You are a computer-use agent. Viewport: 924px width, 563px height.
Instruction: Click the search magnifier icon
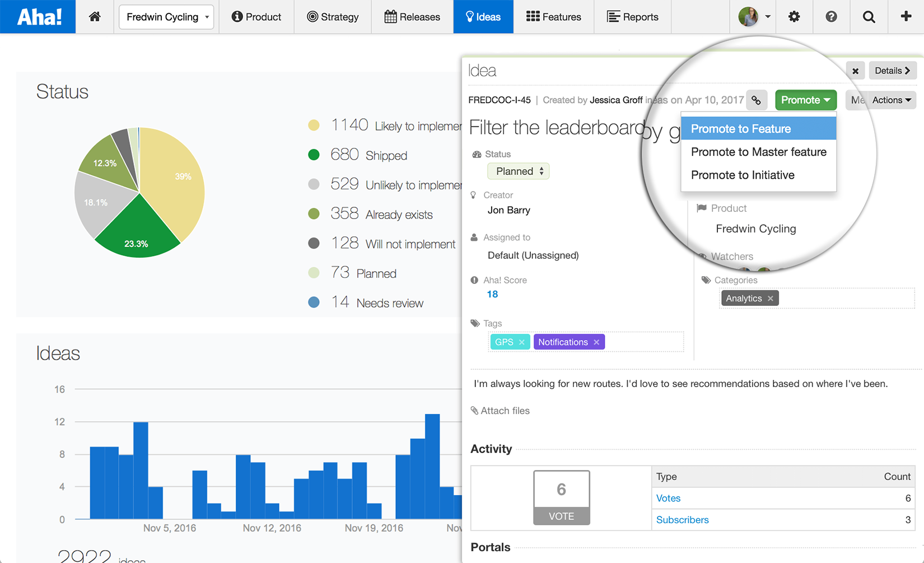pyautogui.click(x=868, y=17)
